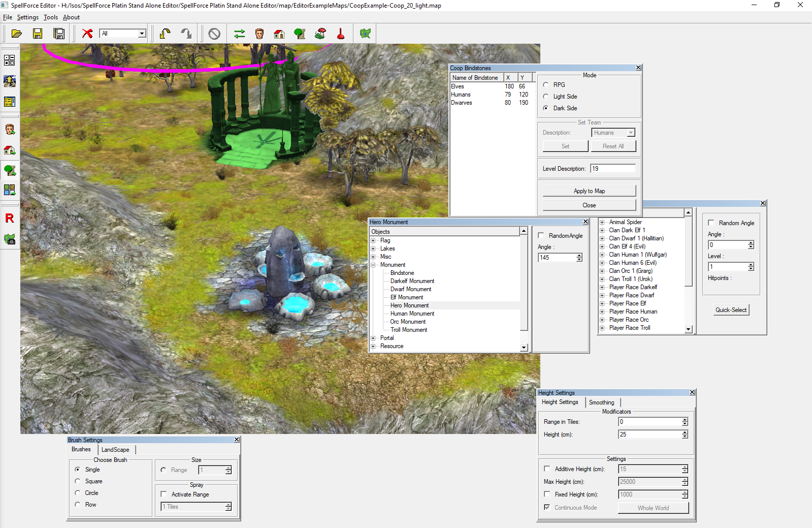812x528 pixels.
Task: Click the green swap arrows icon
Action: click(x=240, y=34)
